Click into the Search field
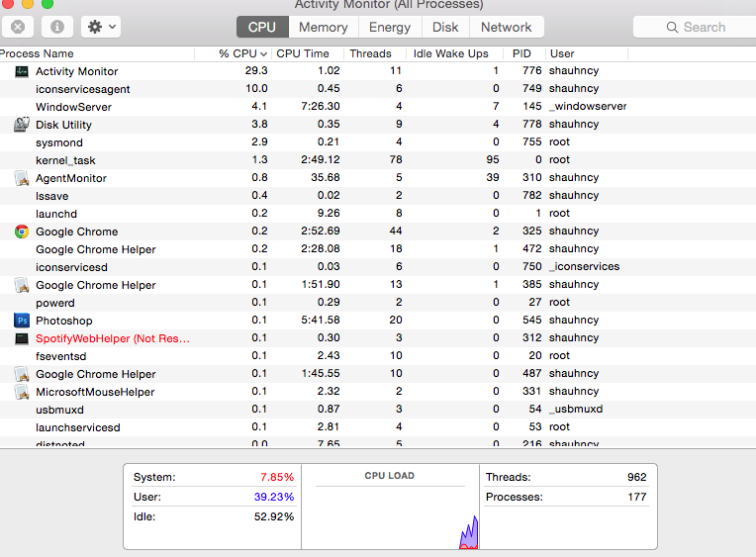The width and height of the screenshot is (756, 557). 695,27
